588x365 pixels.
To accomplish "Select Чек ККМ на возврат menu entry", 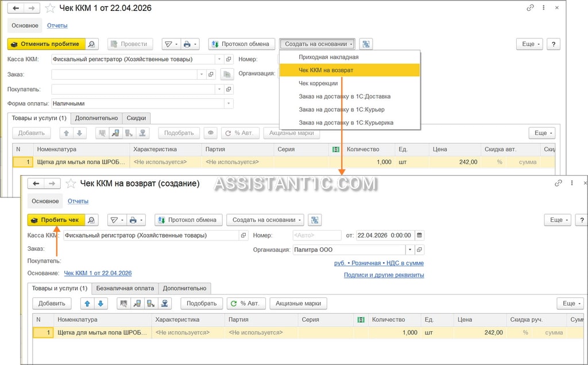I will click(x=350, y=70).
